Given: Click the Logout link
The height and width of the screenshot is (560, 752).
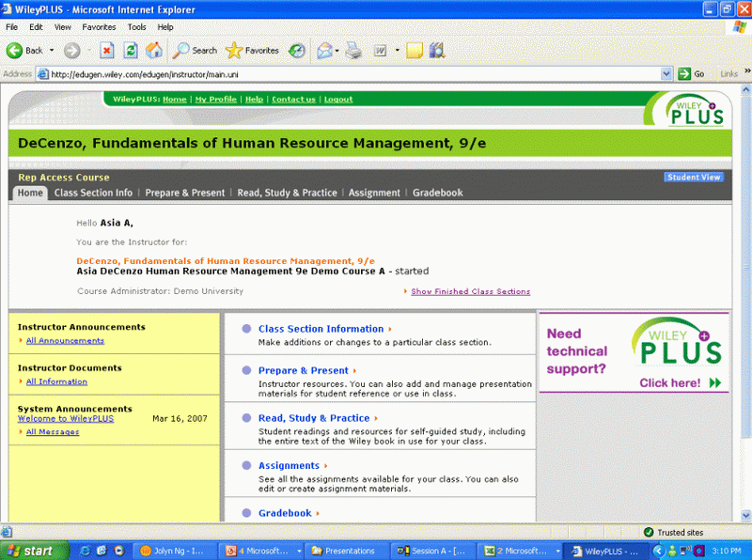Looking at the screenshot, I should (338, 100).
